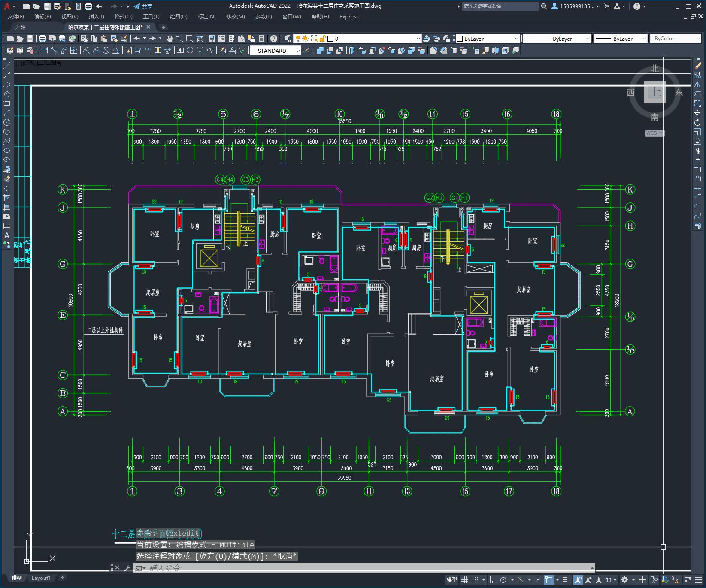Select the Trim tool in Modify toolbar

697,151
